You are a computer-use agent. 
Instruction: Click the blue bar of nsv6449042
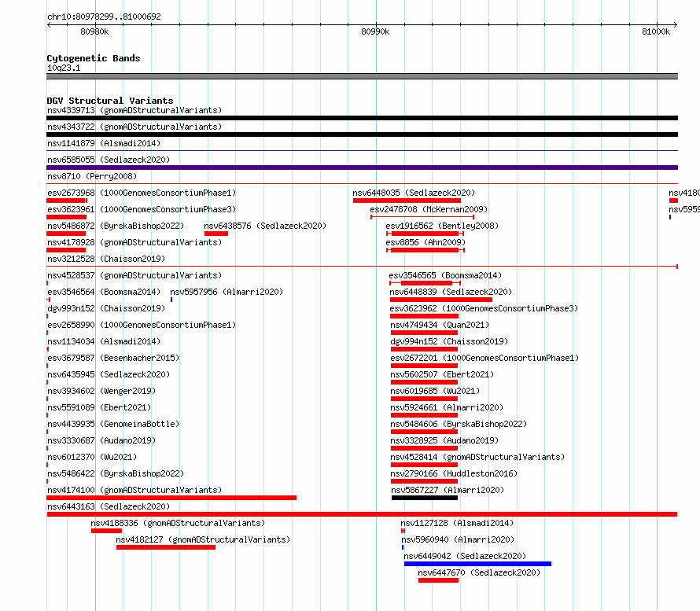click(477, 564)
